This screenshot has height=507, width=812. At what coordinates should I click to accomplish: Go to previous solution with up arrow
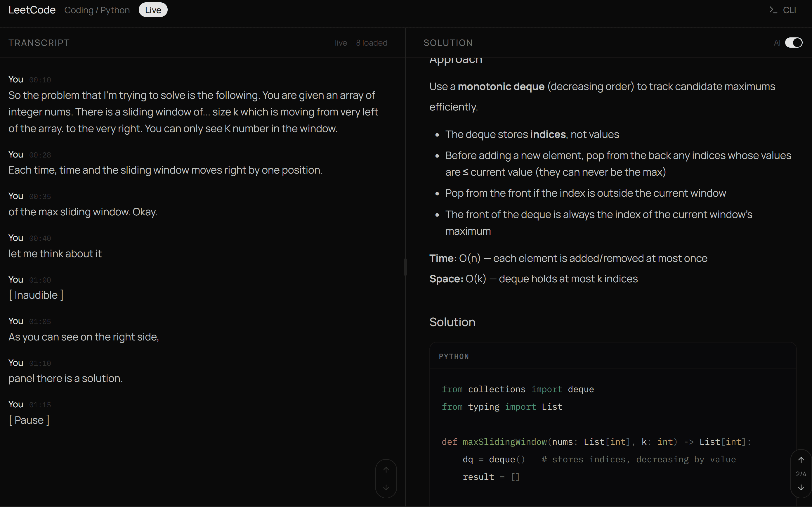tap(801, 460)
